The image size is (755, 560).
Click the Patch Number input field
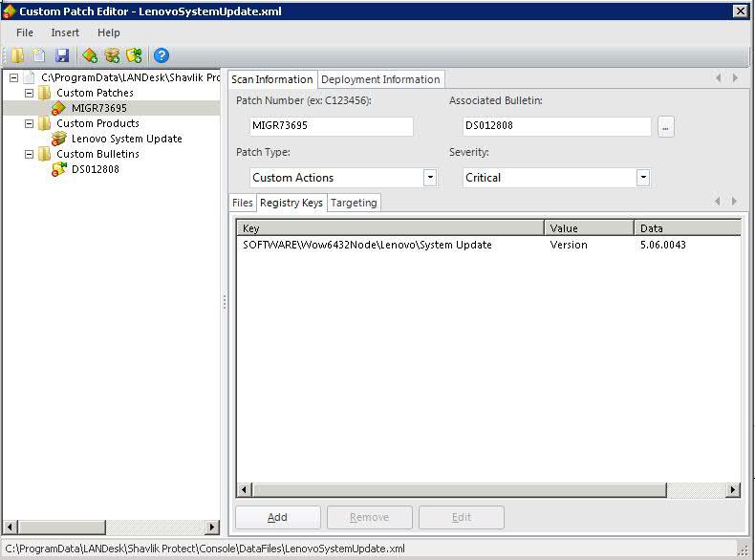pyautogui.click(x=332, y=126)
